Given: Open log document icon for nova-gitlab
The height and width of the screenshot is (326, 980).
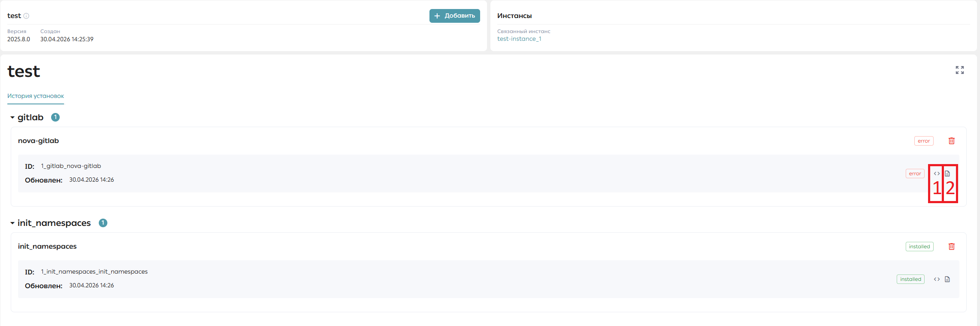Looking at the screenshot, I should [947, 174].
